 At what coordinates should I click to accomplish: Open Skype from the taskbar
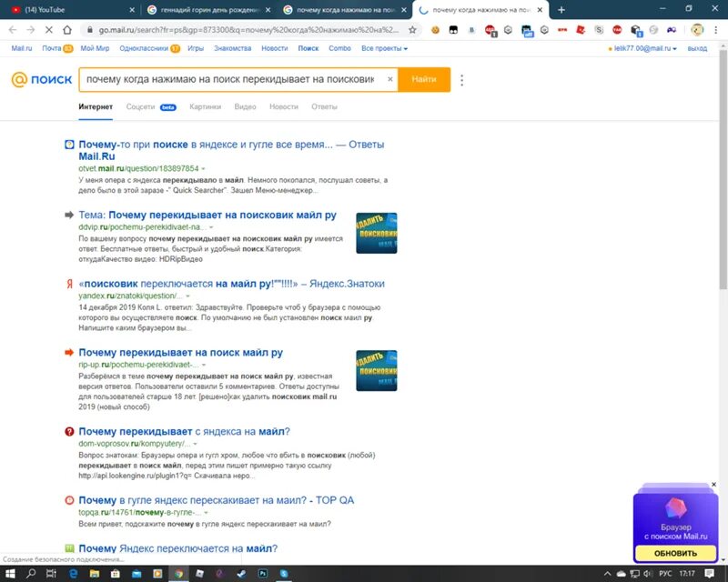(x=284, y=574)
